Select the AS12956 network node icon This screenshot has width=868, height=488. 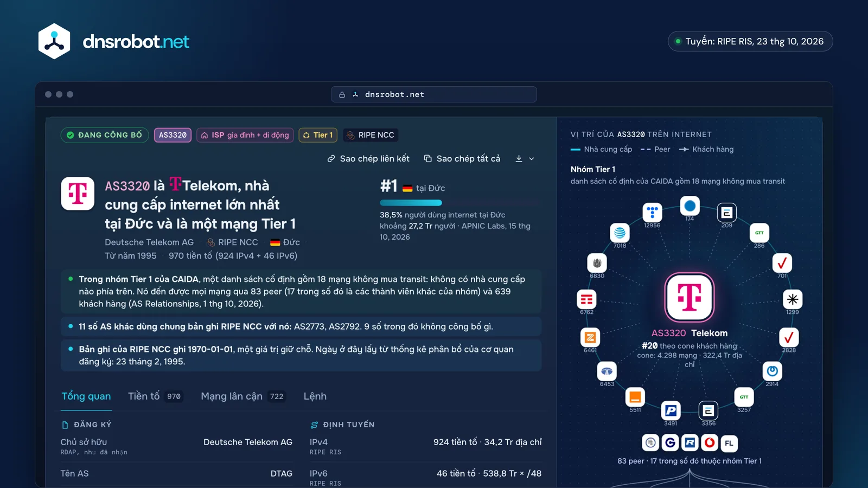[652, 212]
